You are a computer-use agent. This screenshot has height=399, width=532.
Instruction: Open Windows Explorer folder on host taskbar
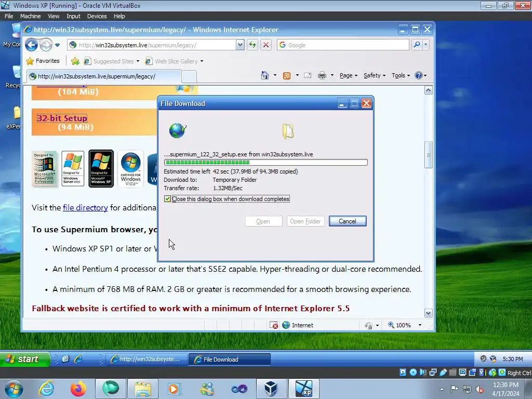coord(143,389)
